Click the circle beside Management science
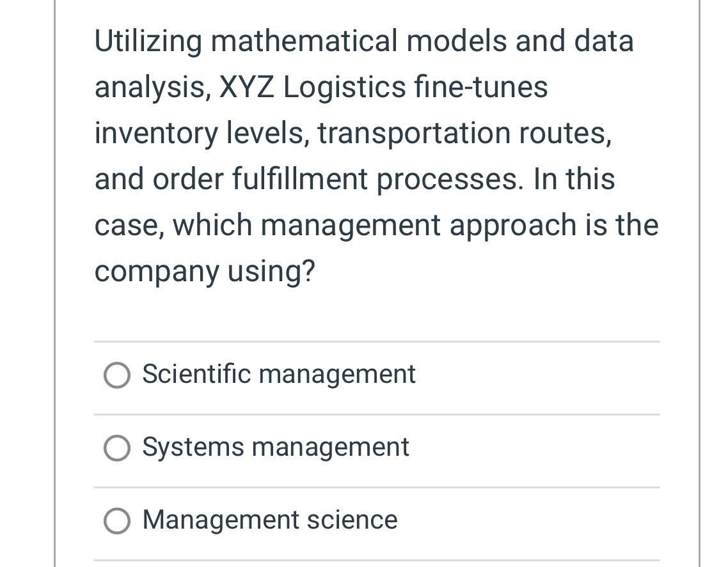This screenshot has width=728, height=567. pyautogui.click(x=117, y=520)
